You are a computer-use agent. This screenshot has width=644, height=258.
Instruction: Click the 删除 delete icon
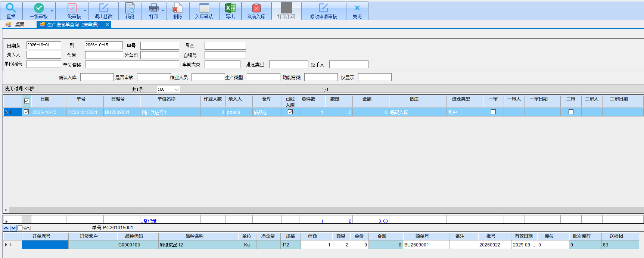(178, 7)
